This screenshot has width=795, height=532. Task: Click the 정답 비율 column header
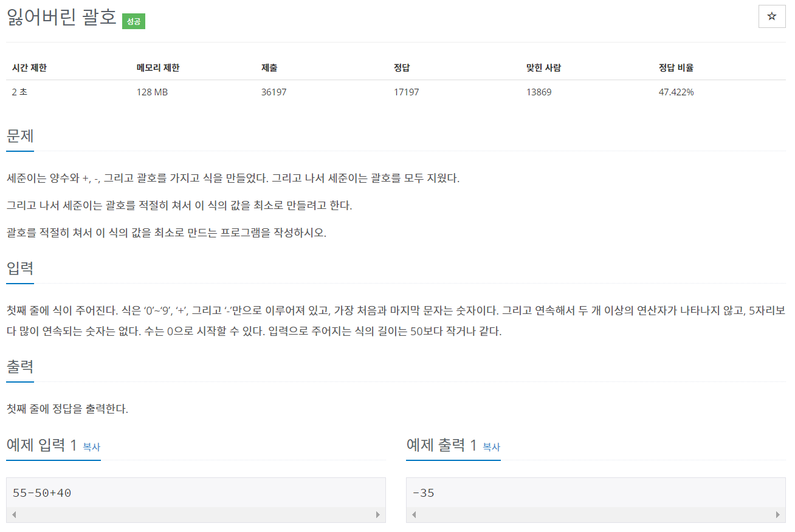point(676,67)
